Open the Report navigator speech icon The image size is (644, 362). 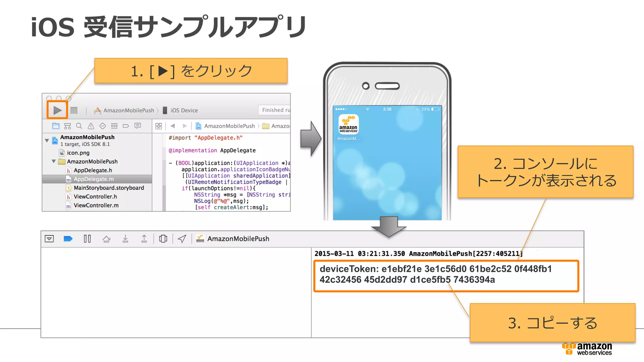(x=137, y=126)
